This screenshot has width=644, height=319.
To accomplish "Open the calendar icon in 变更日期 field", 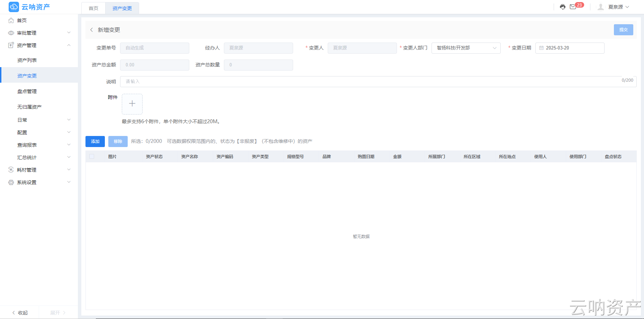I will click(542, 48).
